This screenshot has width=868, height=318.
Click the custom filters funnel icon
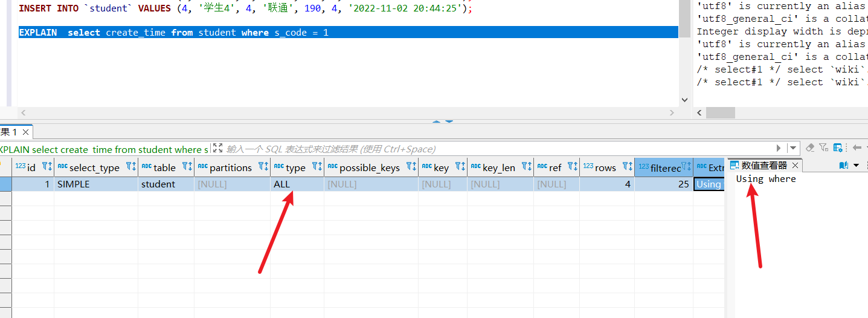coord(825,148)
